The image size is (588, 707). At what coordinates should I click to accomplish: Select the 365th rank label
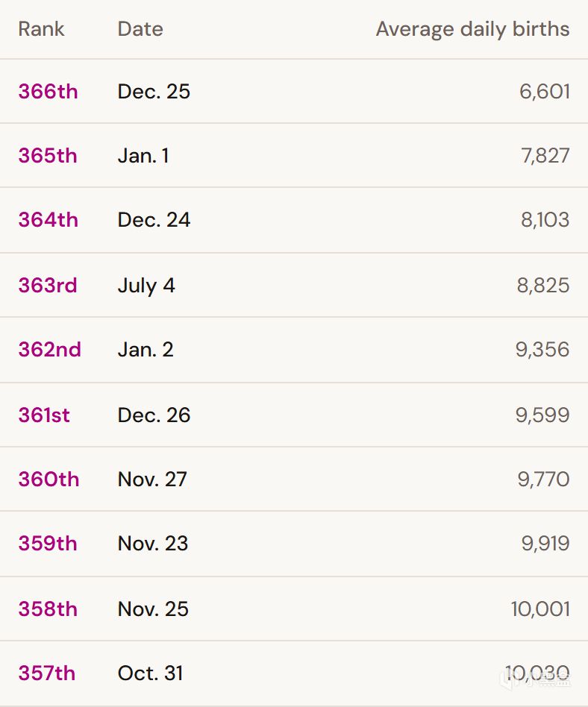tap(48, 156)
